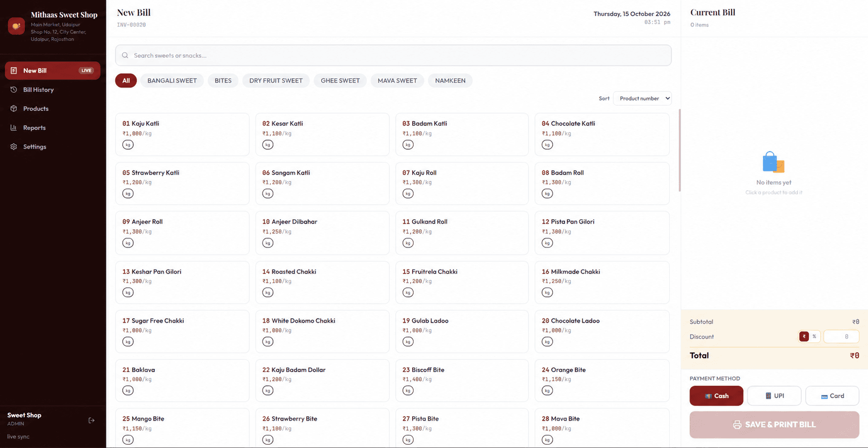868x448 pixels.
Task: Filter by BITES category
Action: pos(223,81)
